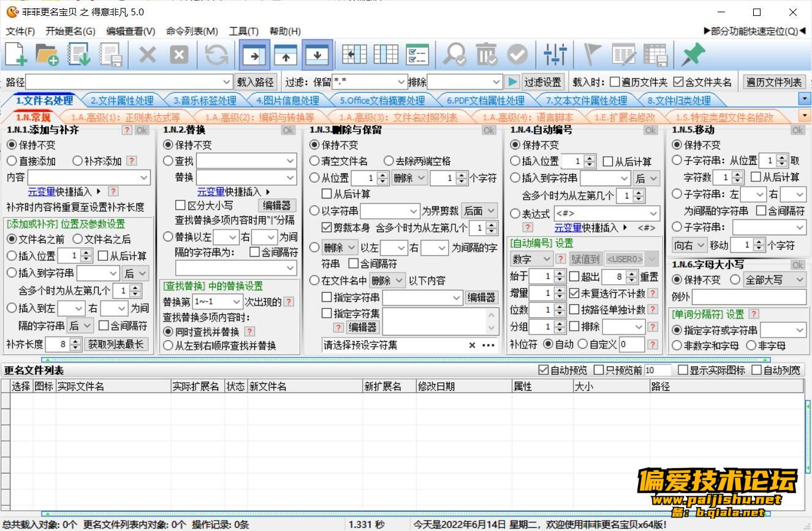The height and width of the screenshot is (531, 812).
Task: Click the green pushpin icon
Action: coord(692,55)
